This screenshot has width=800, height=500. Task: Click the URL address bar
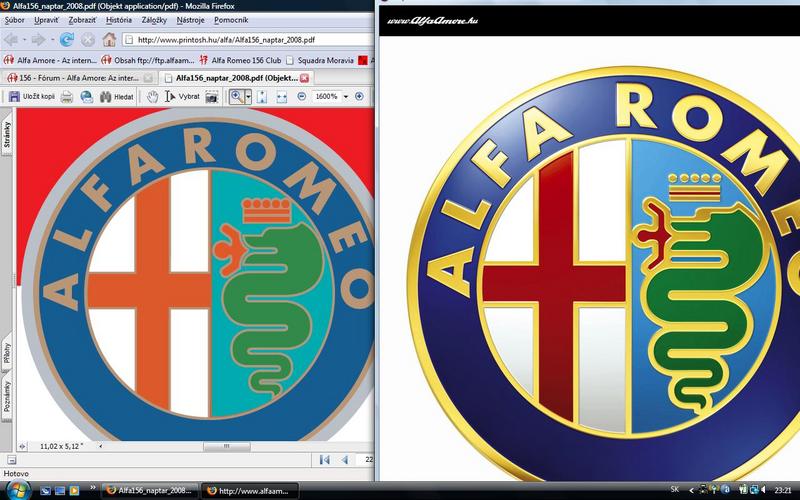coord(248,40)
